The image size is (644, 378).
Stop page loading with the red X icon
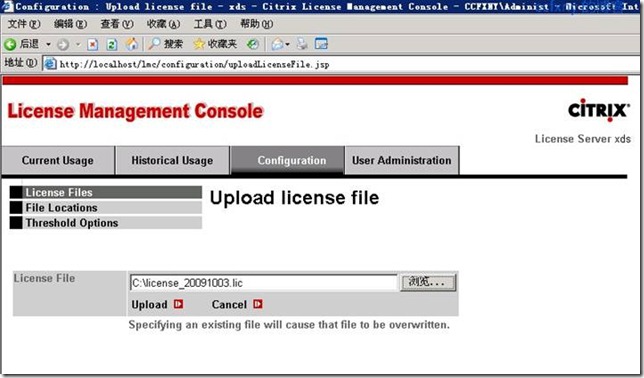93,44
